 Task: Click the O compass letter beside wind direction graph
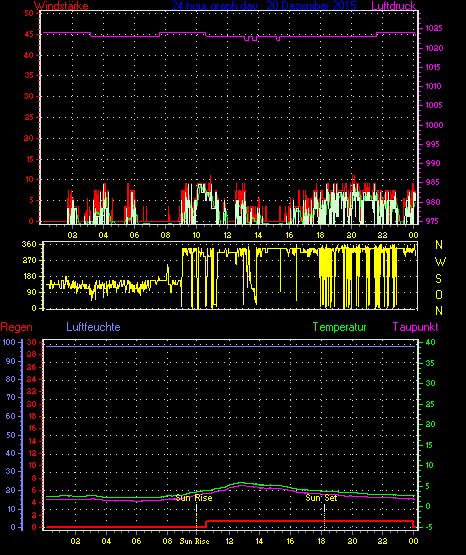click(x=439, y=294)
